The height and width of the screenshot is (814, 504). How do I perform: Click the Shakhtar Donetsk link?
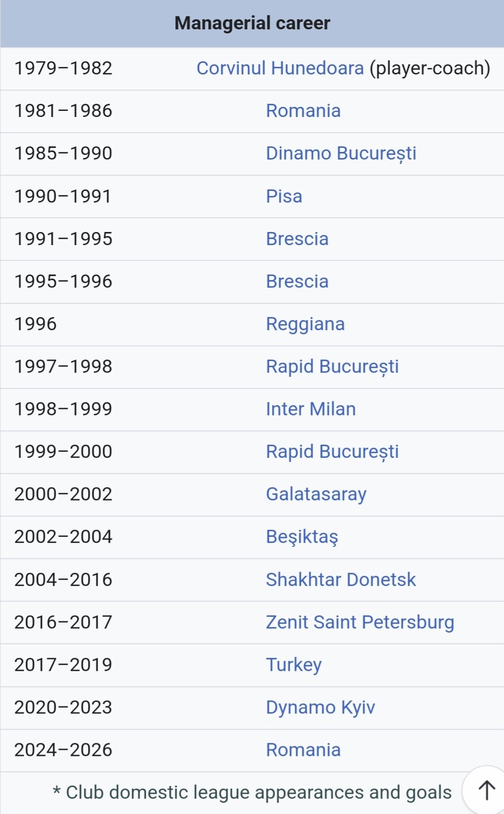coord(341,579)
